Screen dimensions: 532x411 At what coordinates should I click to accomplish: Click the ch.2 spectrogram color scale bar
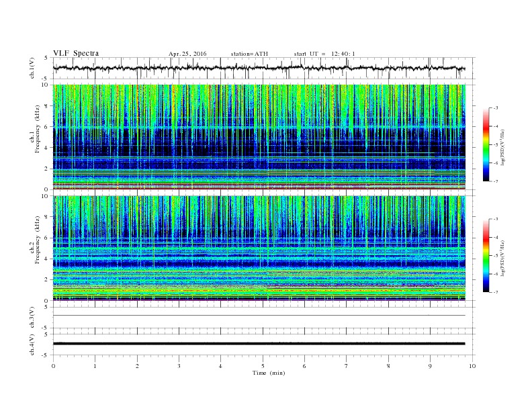click(x=486, y=255)
